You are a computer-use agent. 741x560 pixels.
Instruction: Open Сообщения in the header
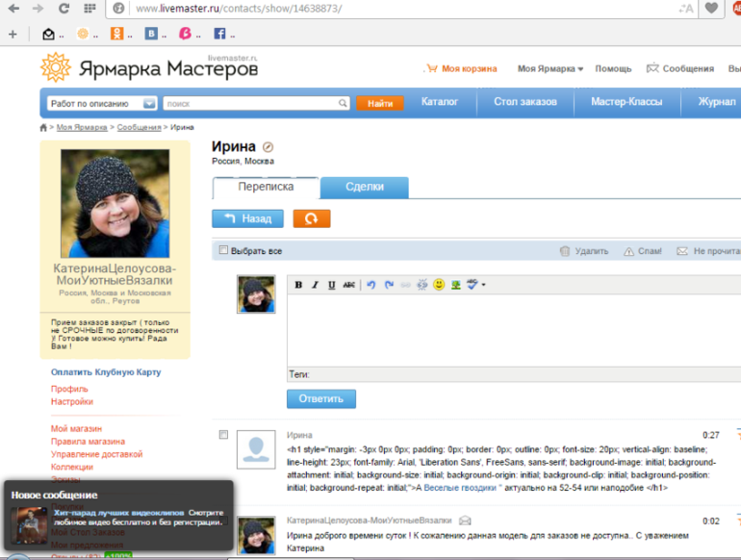[680, 69]
